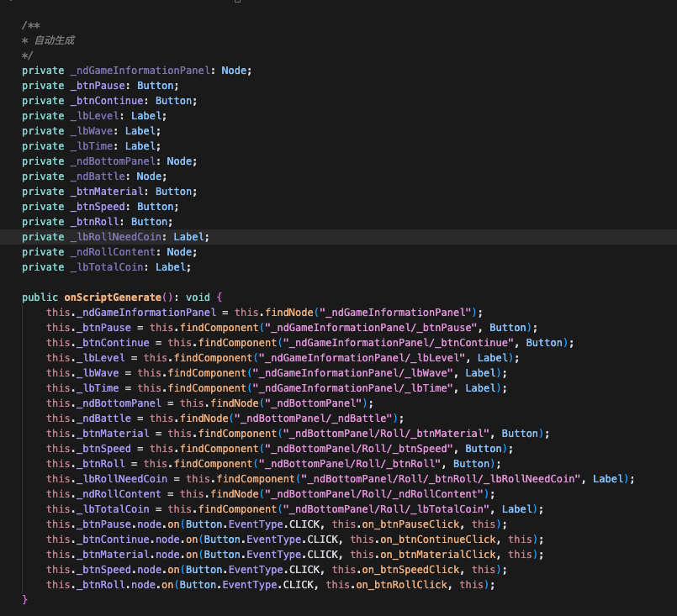Screen dimensions: 677x616
Task: Click the string "_ndGameInformationPanel/_btnContinue"
Action: (398, 343)
